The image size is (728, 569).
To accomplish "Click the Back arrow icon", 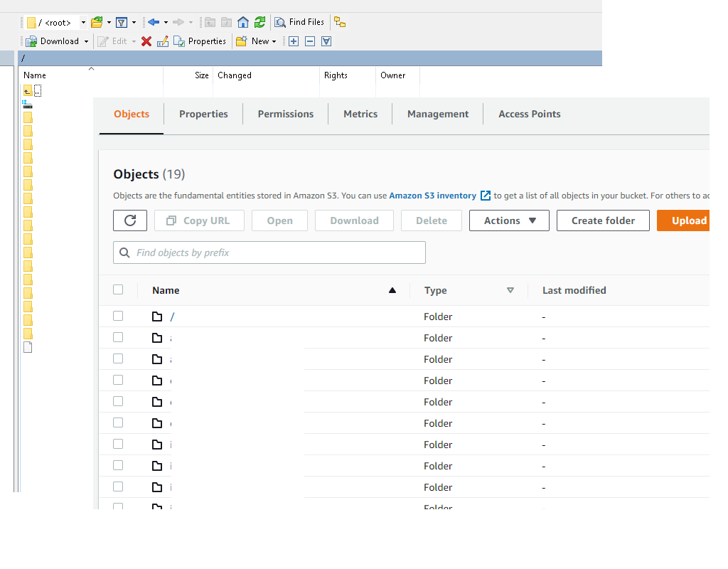I will 153,22.
